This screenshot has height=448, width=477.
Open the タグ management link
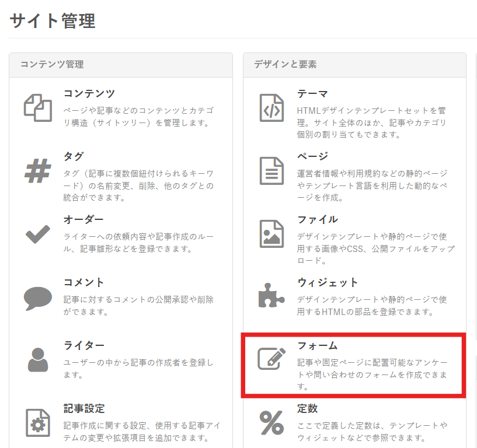(74, 157)
